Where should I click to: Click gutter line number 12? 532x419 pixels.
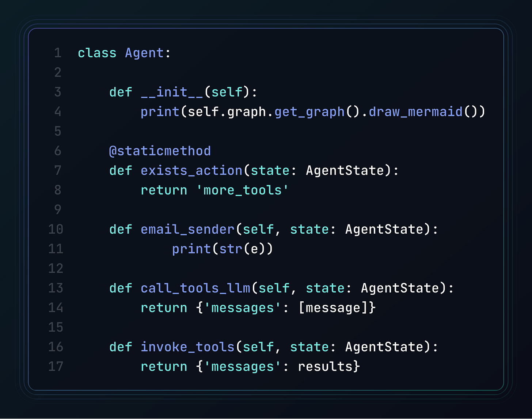click(56, 268)
